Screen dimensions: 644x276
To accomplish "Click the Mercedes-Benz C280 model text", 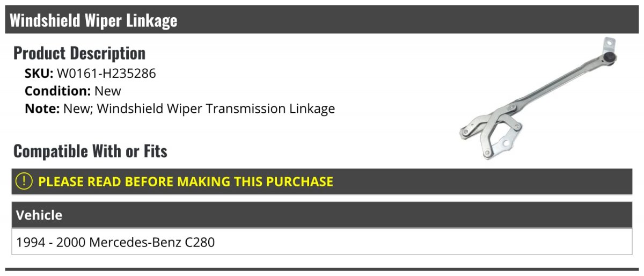I will pyautogui.click(x=152, y=242).
